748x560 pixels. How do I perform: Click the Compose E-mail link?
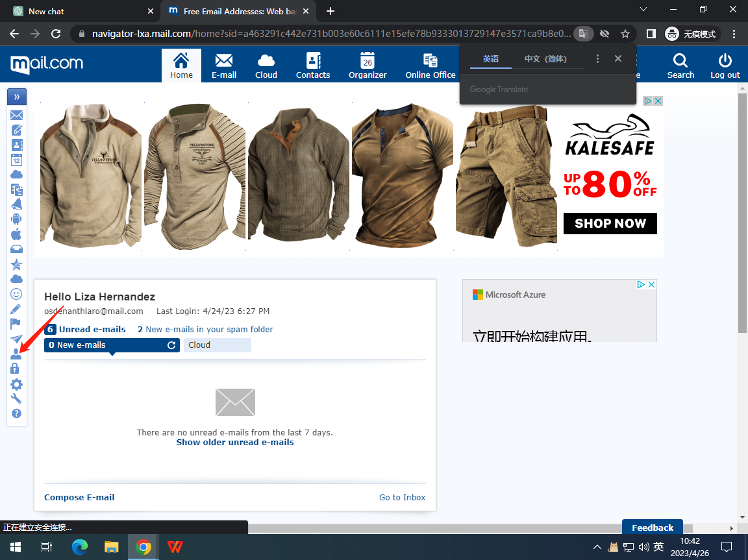[x=79, y=498]
